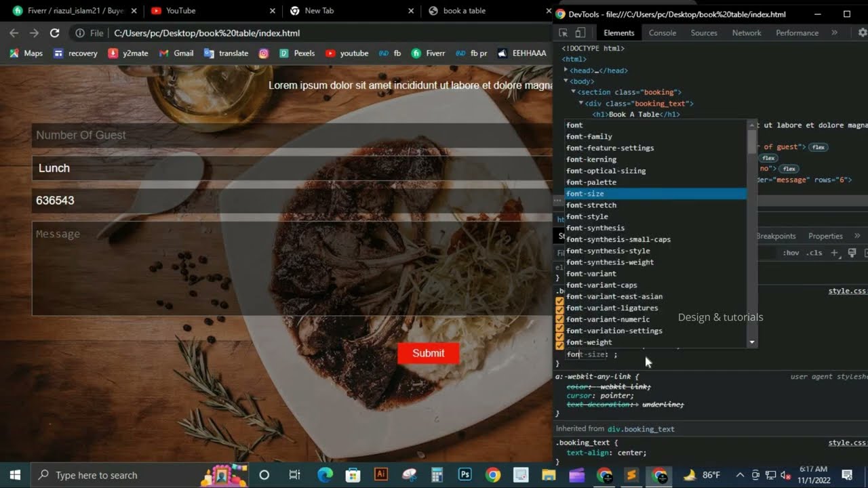Show more Styles sidebar tabs
This screenshot has height=488, width=868.
[857, 236]
